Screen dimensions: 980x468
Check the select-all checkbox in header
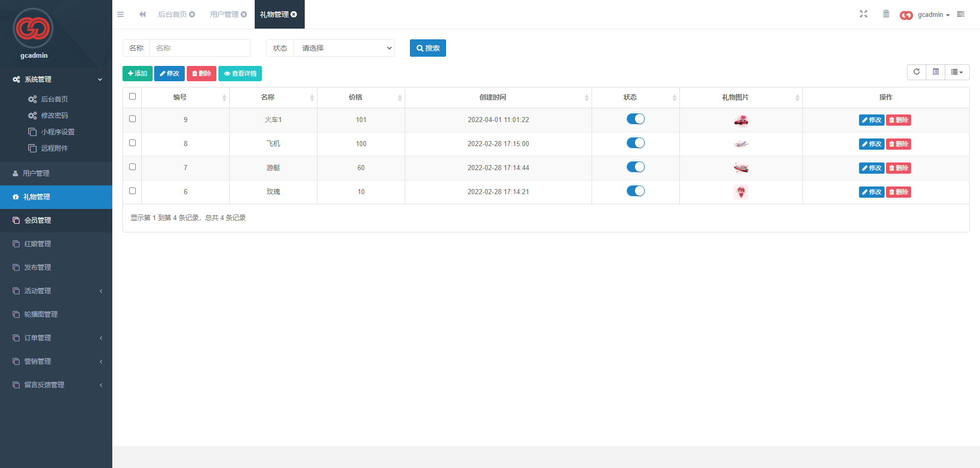(133, 97)
